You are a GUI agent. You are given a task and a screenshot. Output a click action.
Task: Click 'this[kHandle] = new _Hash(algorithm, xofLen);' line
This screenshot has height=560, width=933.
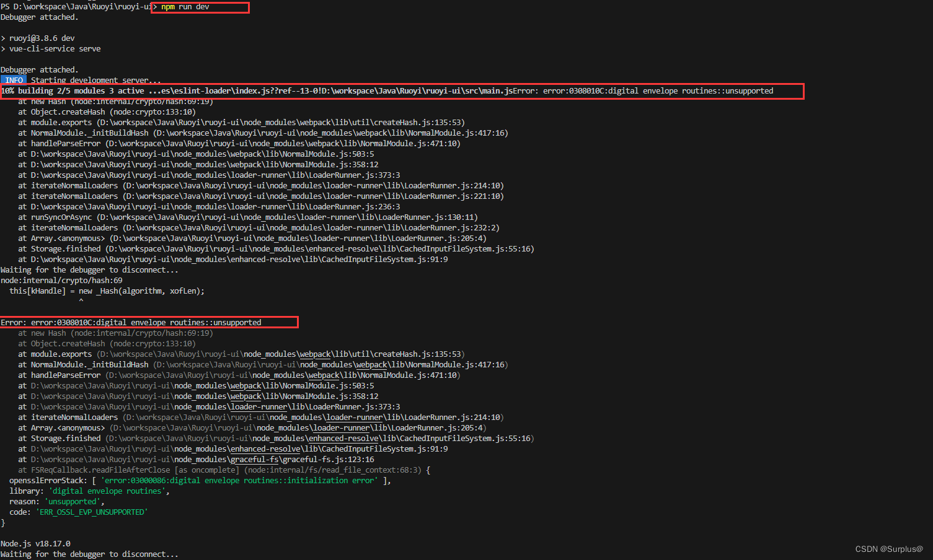click(x=107, y=291)
